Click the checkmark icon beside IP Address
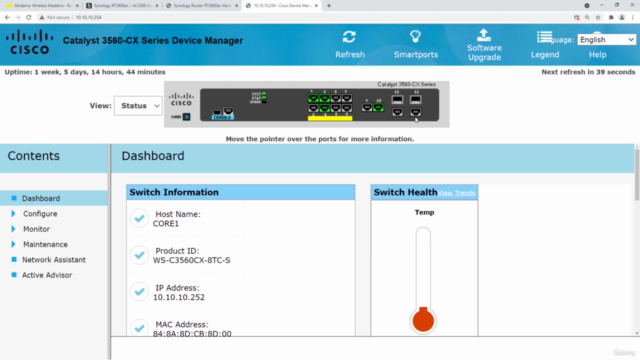The height and width of the screenshot is (360, 640). coord(139,292)
